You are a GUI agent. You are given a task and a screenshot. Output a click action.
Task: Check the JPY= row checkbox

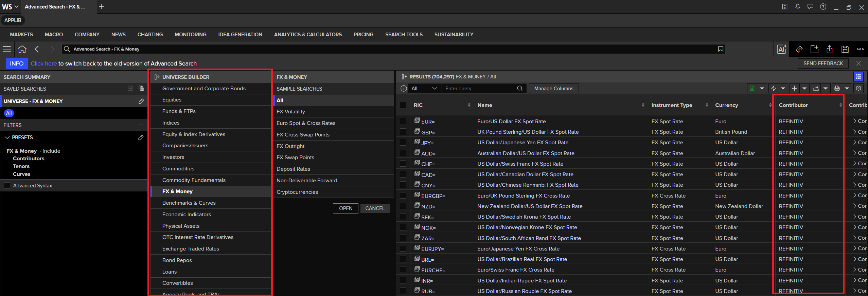pos(403,143)
